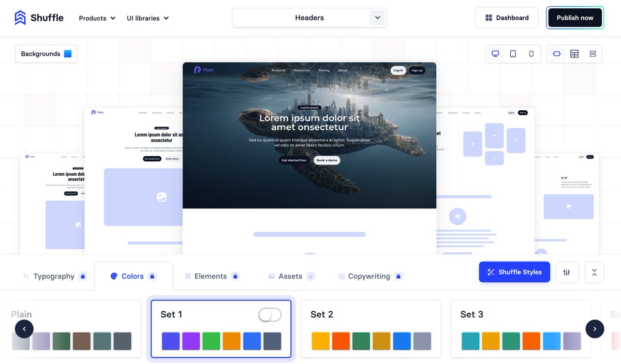Click the Publish now button
The width and height of the screenshot is (621, 364).
pyautogui.click(x=575, y=18)
